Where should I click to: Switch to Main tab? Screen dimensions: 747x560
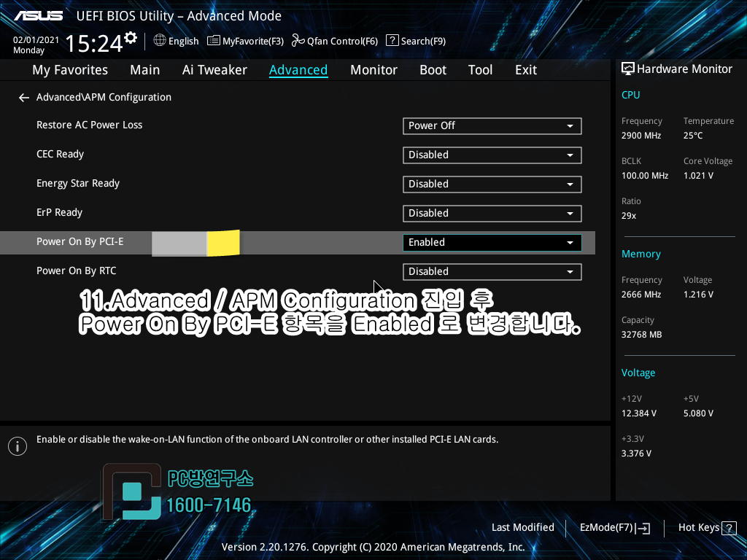pos(145,70)
